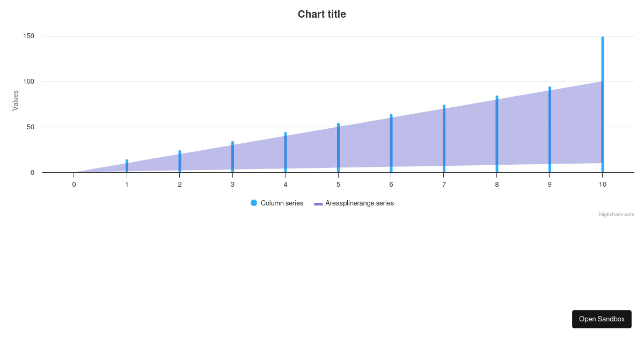Click the 50 gridline label on the y-axis
644x338 pixels.
point(32,127)
